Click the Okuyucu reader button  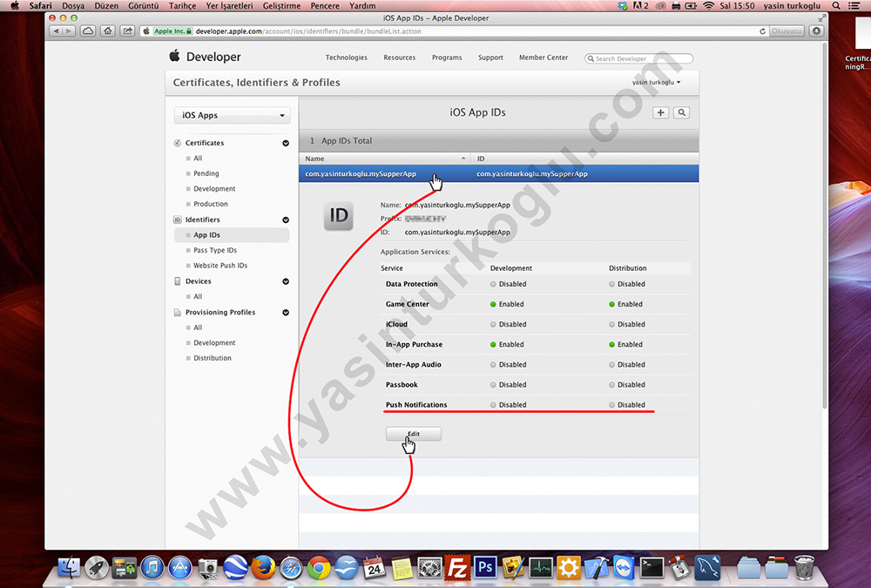(787, 31)
